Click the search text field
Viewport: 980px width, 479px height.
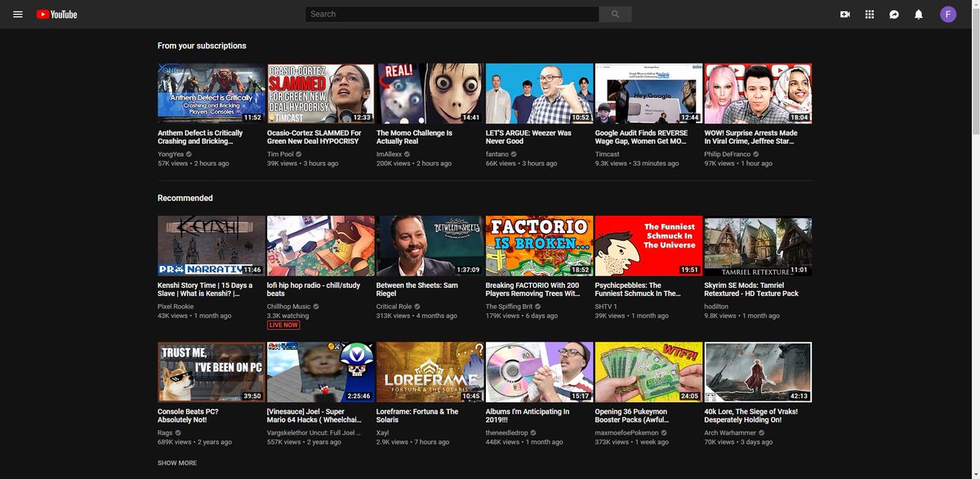tap(452, 14)
